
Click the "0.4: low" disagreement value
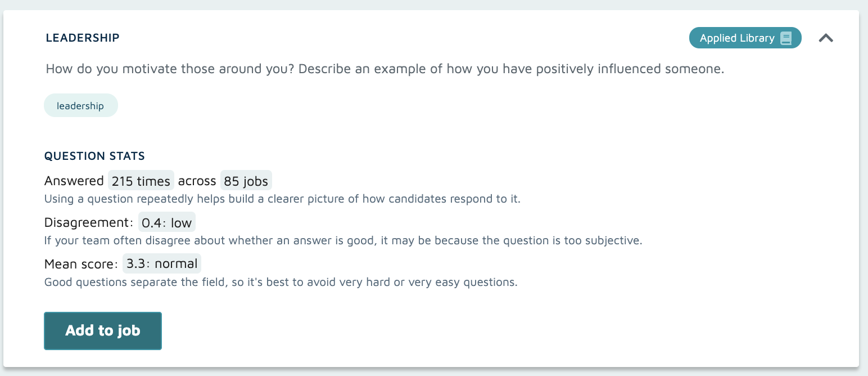pos(166,222)
